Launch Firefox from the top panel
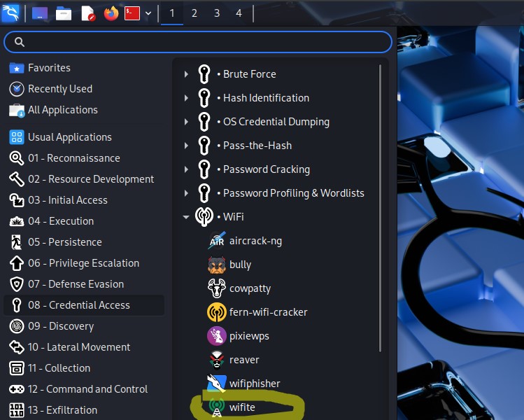Screen dimensions: 524x420 pyautogui.click(x=111, y=13)
